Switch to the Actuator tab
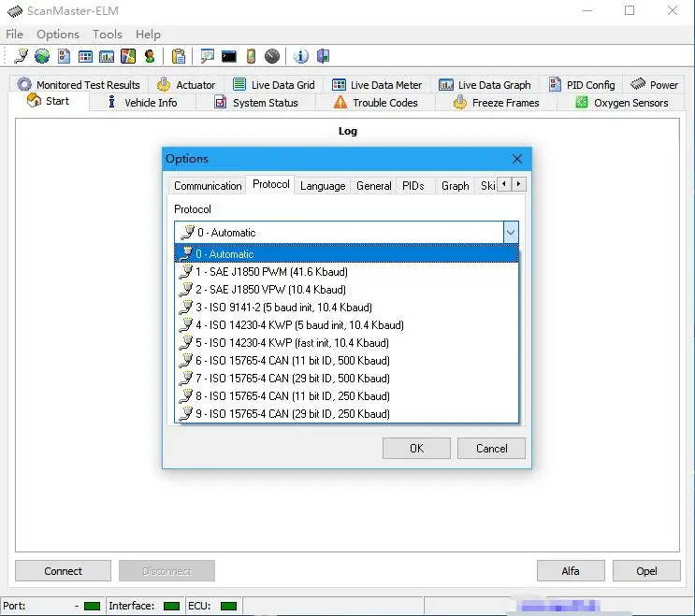 (186, 84)
